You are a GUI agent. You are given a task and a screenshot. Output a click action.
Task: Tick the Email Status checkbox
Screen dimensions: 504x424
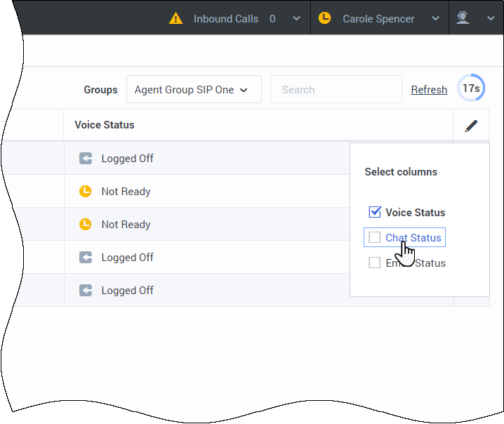pyautogui.click(x=375, y=263)
